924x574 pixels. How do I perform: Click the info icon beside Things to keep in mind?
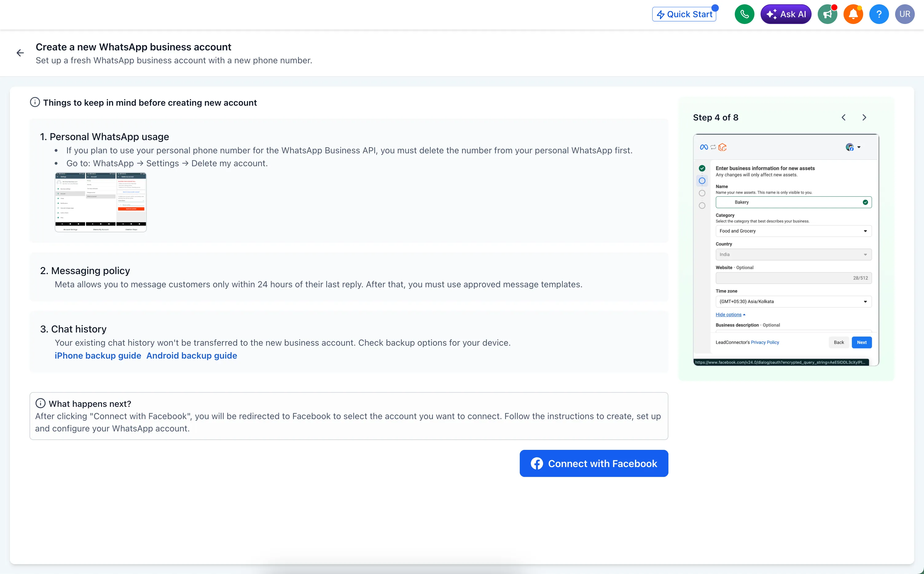[x=35, y=103]
